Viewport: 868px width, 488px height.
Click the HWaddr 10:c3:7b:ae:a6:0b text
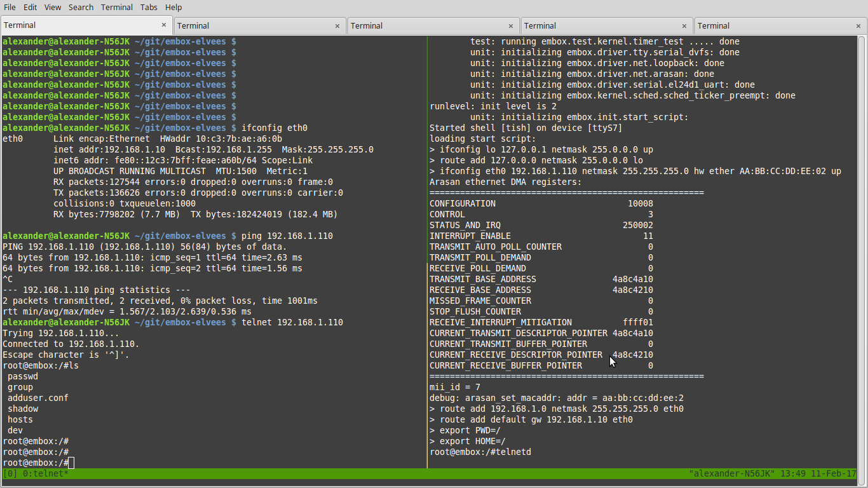click(x=221, y=139)
